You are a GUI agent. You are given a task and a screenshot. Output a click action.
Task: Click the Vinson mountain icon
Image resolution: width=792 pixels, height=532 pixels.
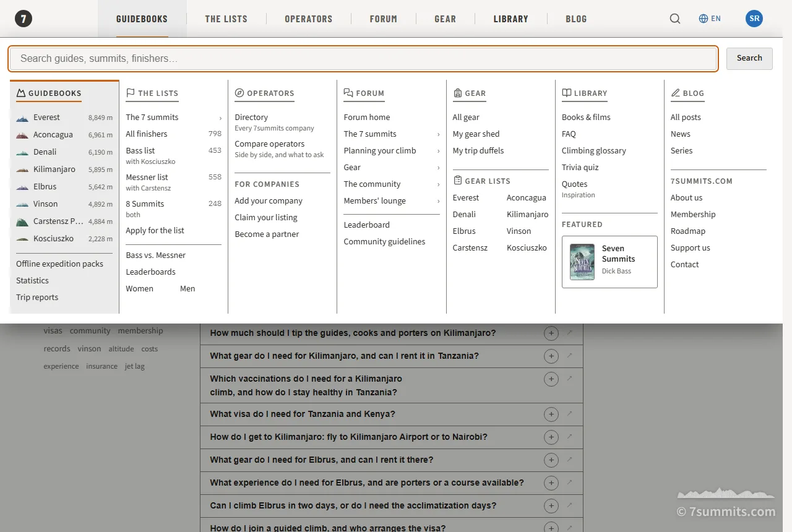(22, 204)
